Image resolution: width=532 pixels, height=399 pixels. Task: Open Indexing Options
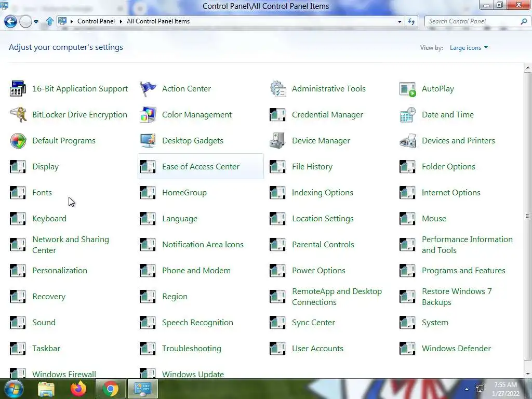pos(322,193)
